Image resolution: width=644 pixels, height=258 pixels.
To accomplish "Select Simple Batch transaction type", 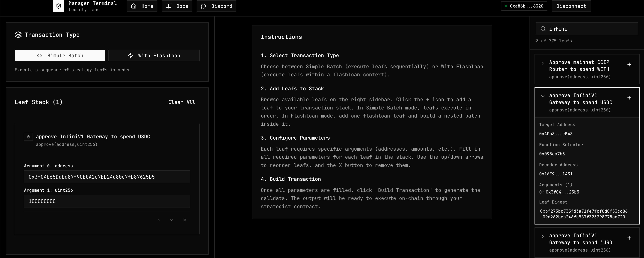I will click(60, 56).
